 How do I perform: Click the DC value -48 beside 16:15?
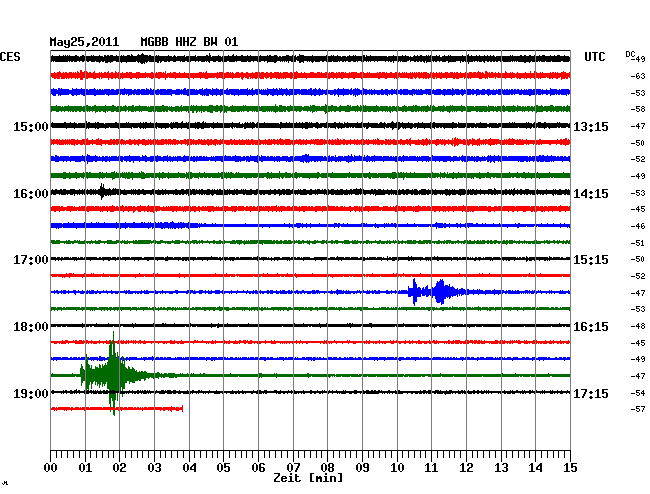tap(638, 326)
